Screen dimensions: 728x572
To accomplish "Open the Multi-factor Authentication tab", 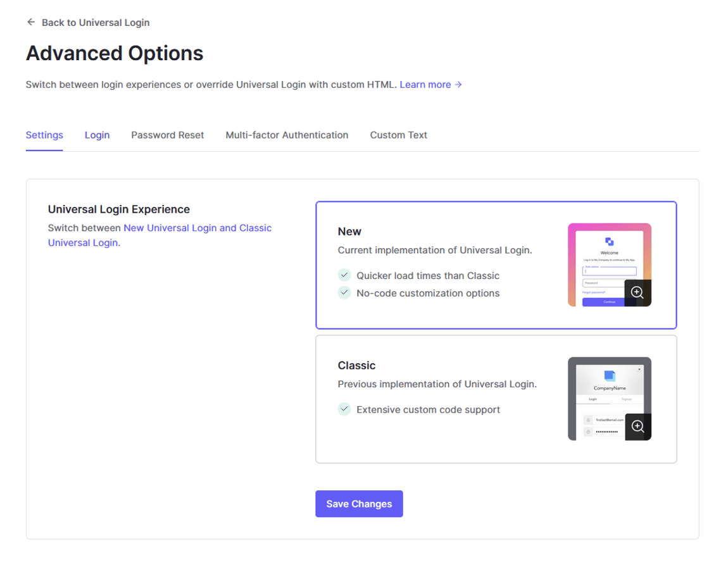I will pyautogui.click(x=287, y=135).
